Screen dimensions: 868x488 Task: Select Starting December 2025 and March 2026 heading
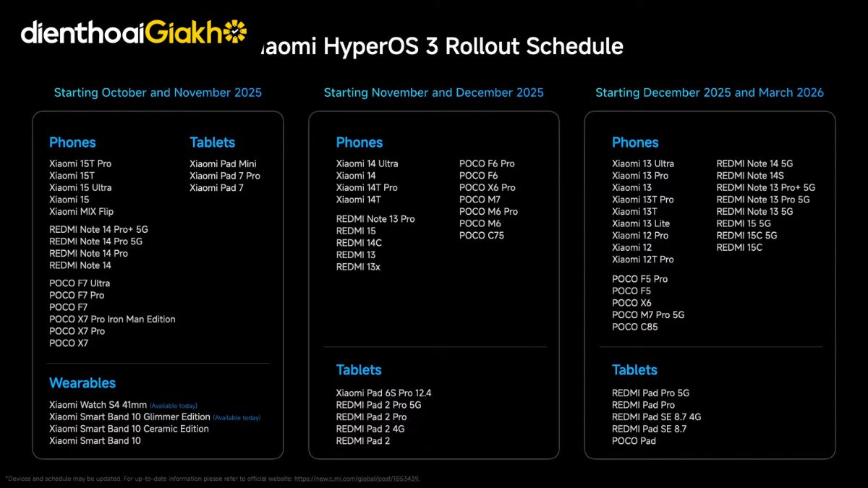(709, 93)
